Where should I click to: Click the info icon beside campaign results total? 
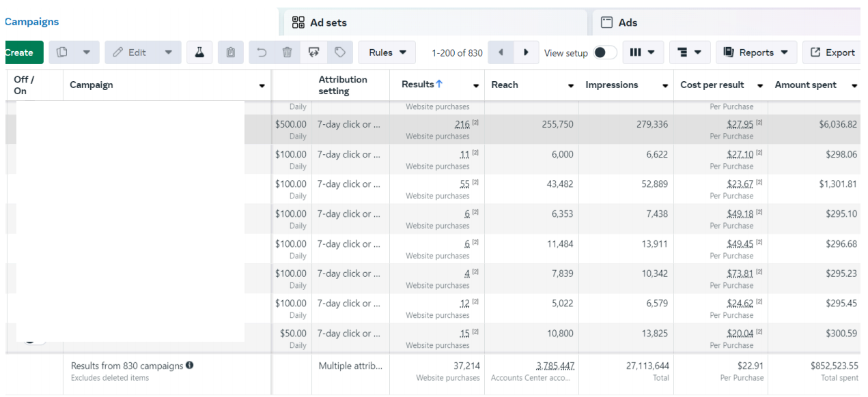tap(189, 366)
